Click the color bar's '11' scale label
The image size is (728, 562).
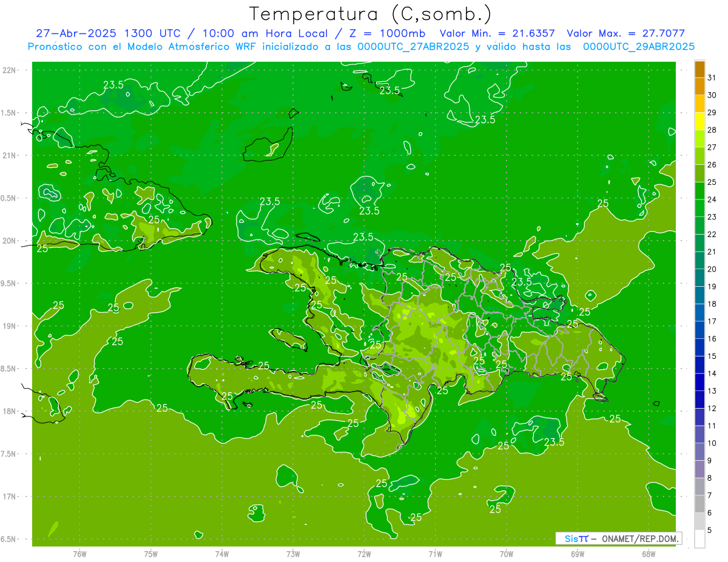click(x=712, y=426)
